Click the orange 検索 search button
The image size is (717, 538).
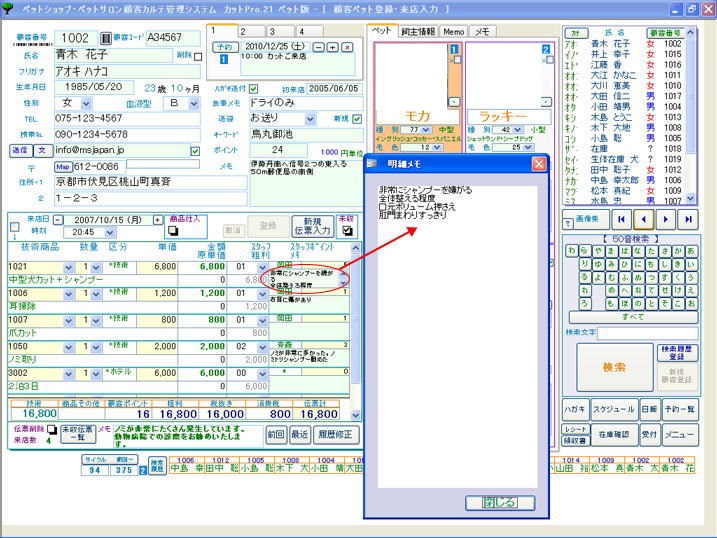pyautogui.click(x=614, y=367)
